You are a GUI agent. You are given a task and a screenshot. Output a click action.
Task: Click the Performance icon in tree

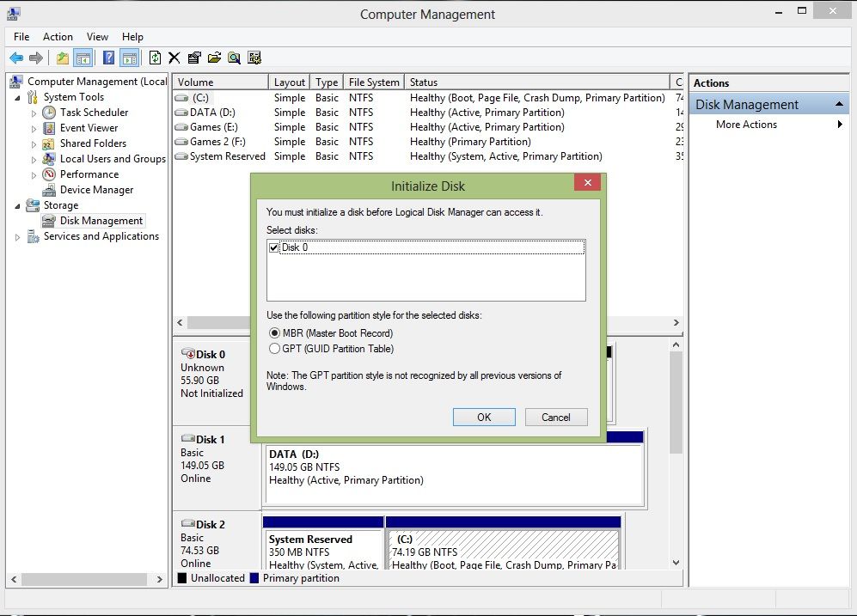pos(49,174)
